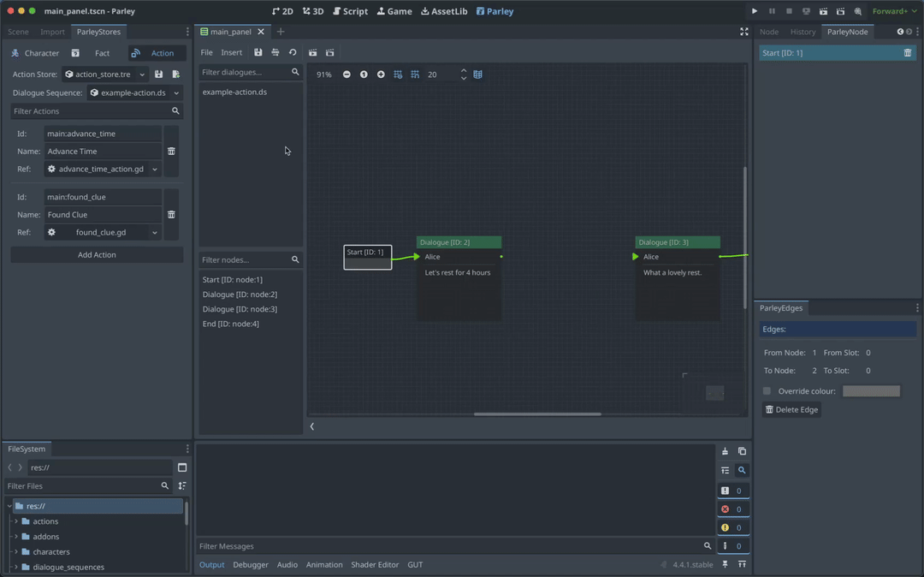Click the Add Action button

(97, 254)
